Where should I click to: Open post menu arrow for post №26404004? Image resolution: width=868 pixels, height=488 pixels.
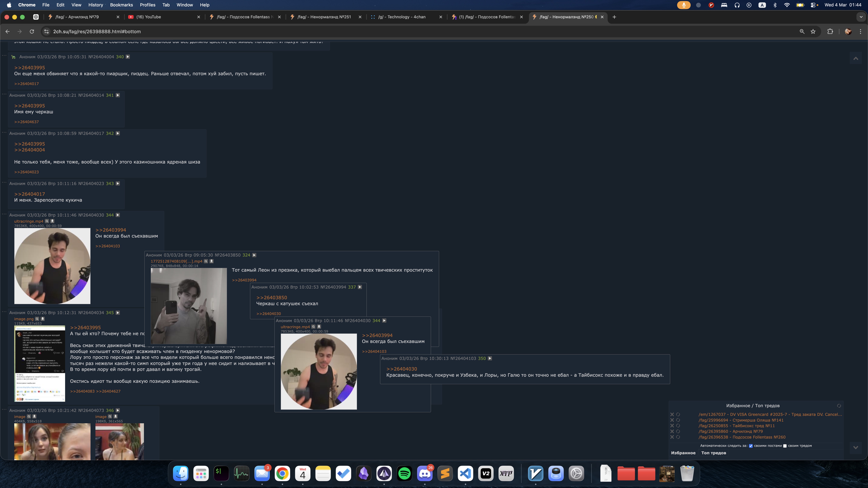(x=128, y=57)
